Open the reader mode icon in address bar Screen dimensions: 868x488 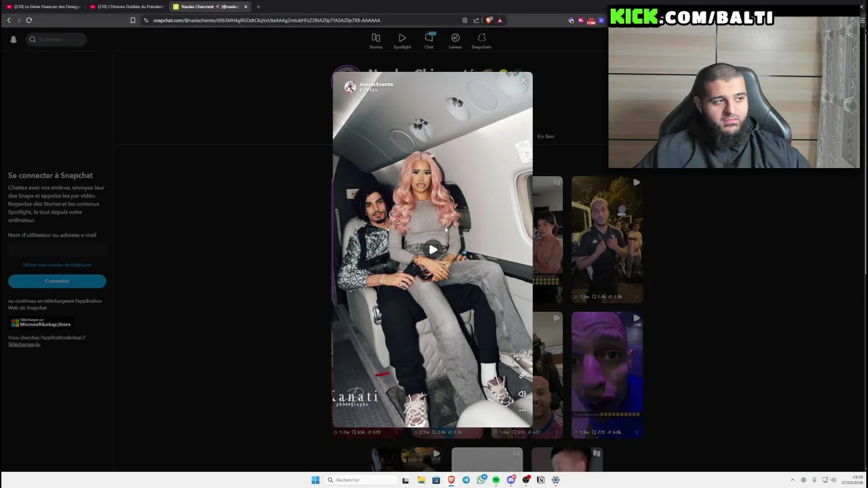coord(465,20)
